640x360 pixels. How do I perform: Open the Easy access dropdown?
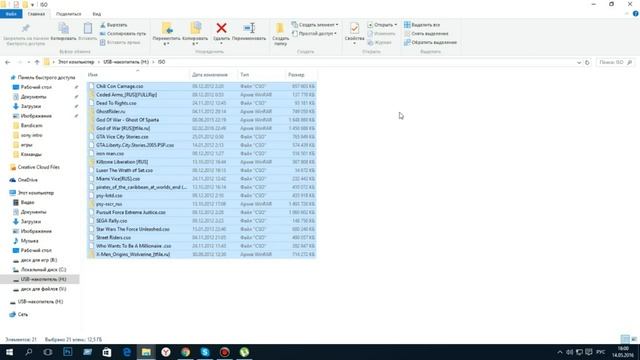(314, 33)
